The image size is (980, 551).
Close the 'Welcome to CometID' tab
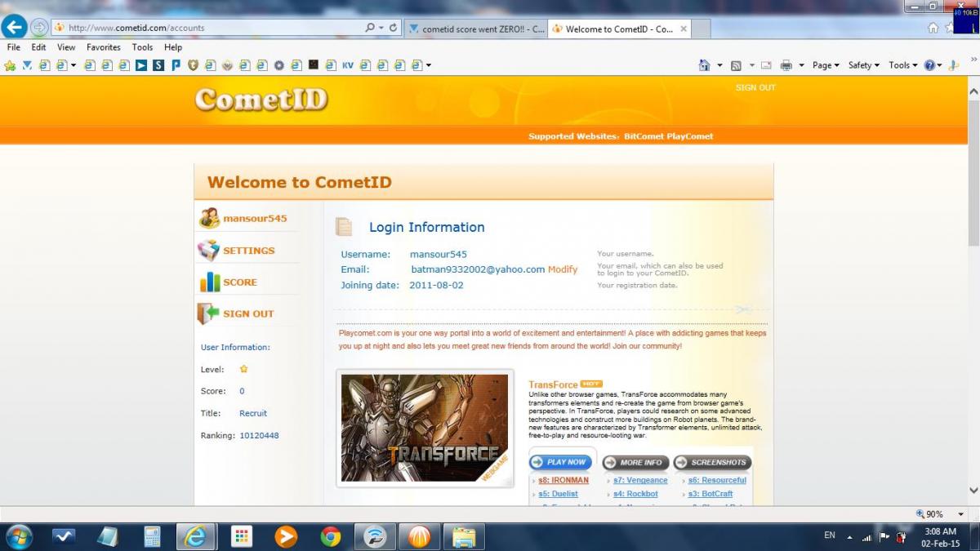coord(684,29)
